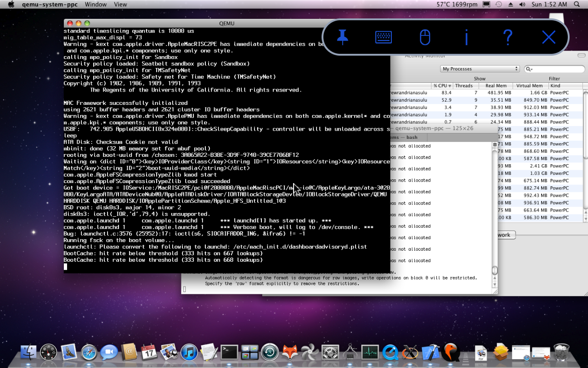Image resolution: width=588 pixels, height=368 pixels.
Task: Click the temperature and fan rpm status item
Action: click(x=457, y=5)
